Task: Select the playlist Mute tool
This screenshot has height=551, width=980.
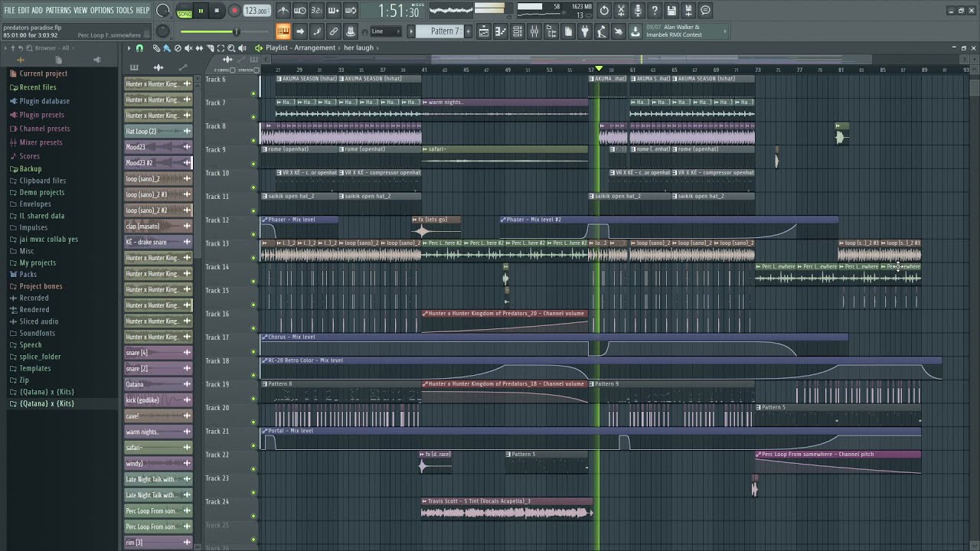Action: [188, 48]
